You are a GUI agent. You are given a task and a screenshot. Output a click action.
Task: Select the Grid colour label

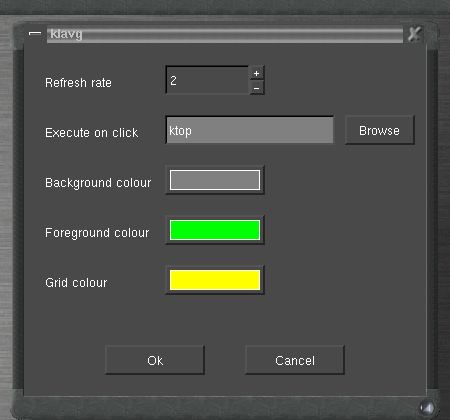(76, 283)
